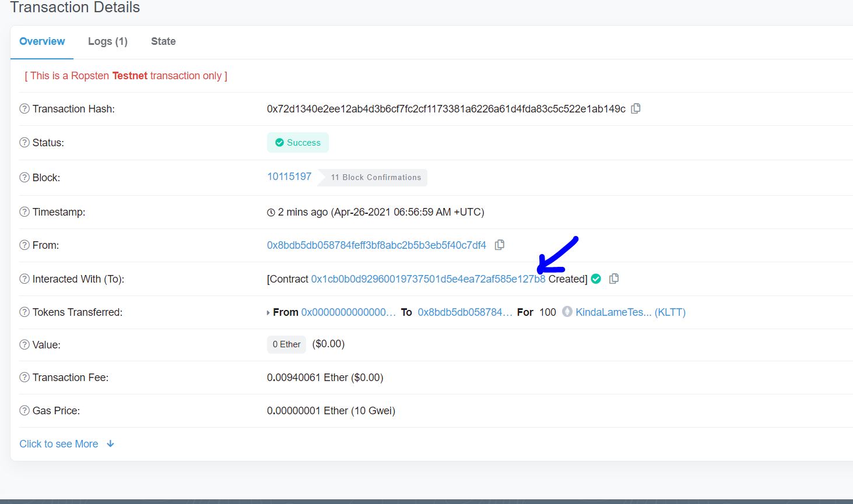Click the KindaLameTes token logo icon
Screen dimensions: 853x504
click(567, 312)
